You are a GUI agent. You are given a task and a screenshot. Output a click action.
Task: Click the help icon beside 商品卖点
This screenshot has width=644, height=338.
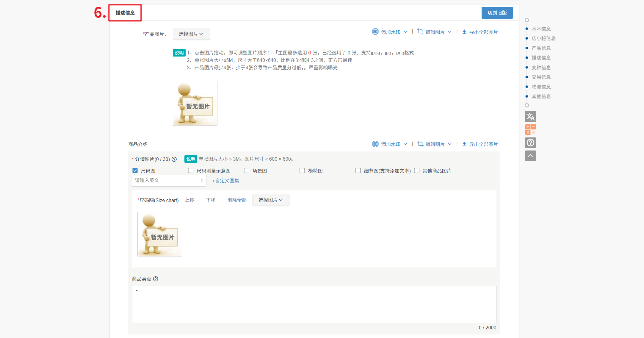point(156,279)
